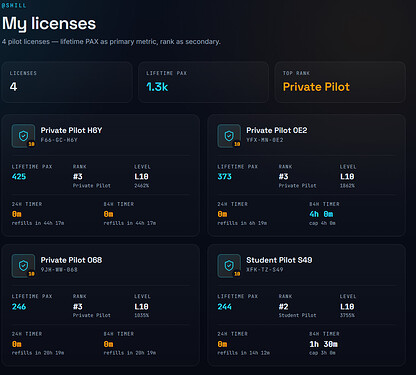Click the 425 lifetime PAX value

pos(19,177)
